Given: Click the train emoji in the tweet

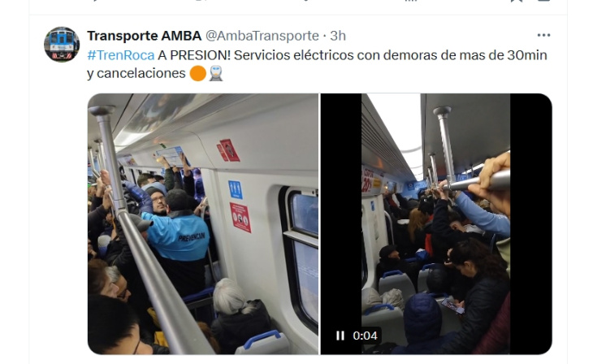Looking at the screenshot, I should [216, 73].
